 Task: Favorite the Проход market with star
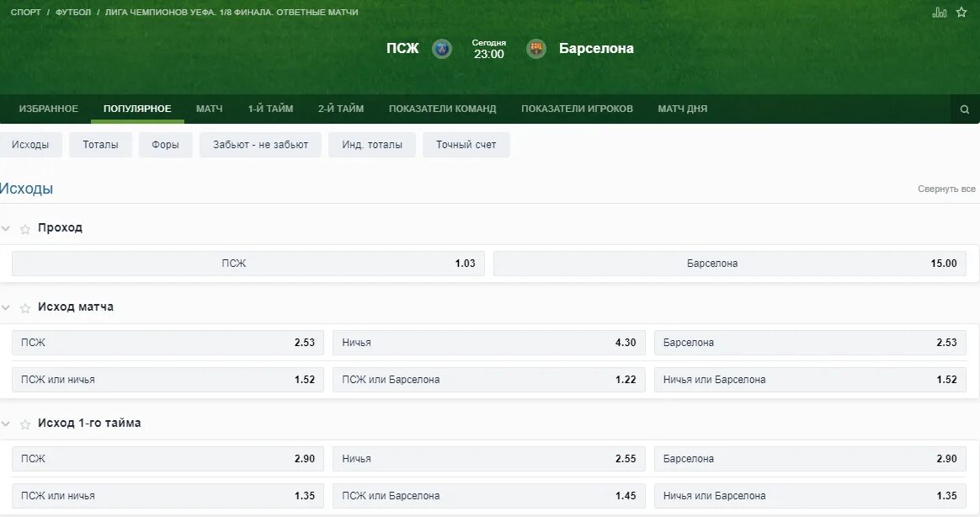(x=25, y=229)
